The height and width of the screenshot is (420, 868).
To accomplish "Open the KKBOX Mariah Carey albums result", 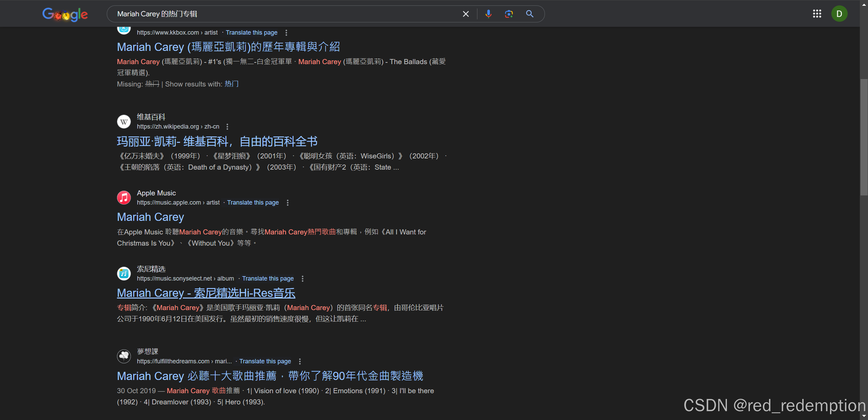I will point(228,47).
